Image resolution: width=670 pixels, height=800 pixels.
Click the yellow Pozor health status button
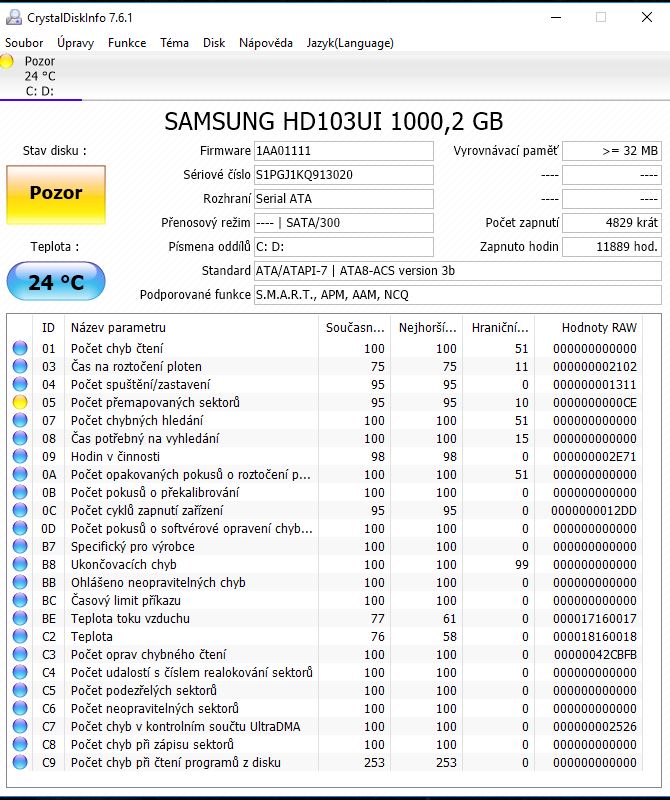pyautogui.click(x=56, y=194)
